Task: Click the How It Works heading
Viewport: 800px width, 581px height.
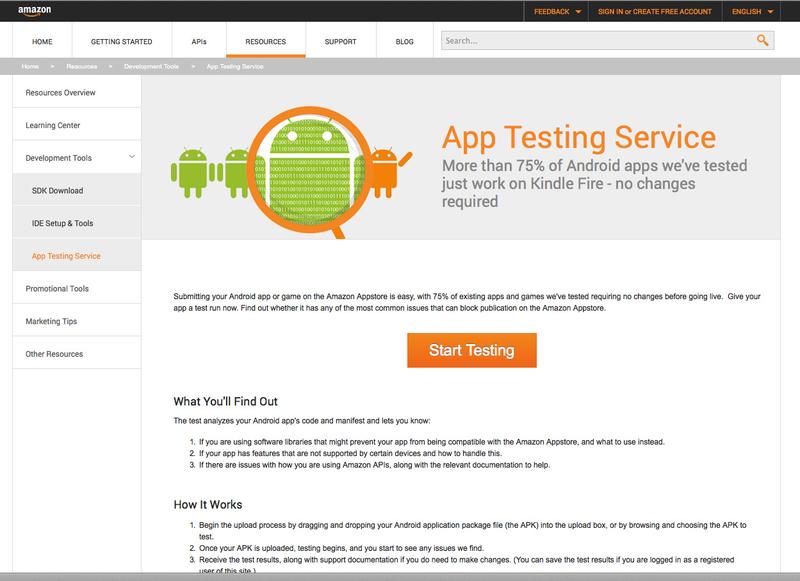Action: pos(208,504)
